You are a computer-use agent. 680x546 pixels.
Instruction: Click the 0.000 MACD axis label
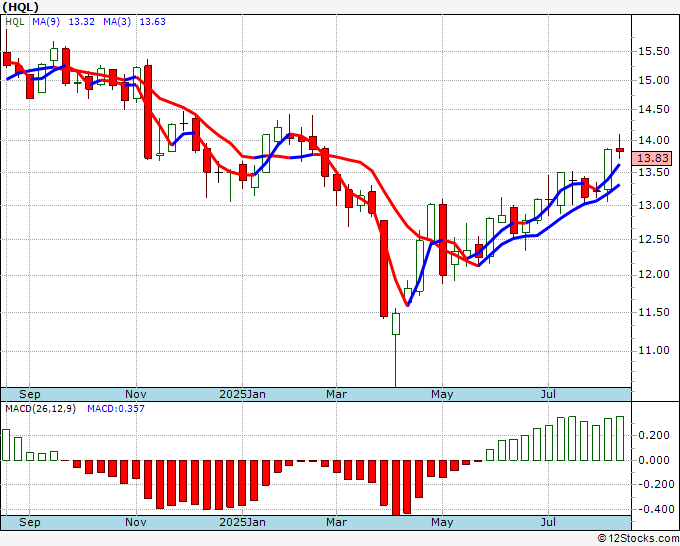point(654,460)
